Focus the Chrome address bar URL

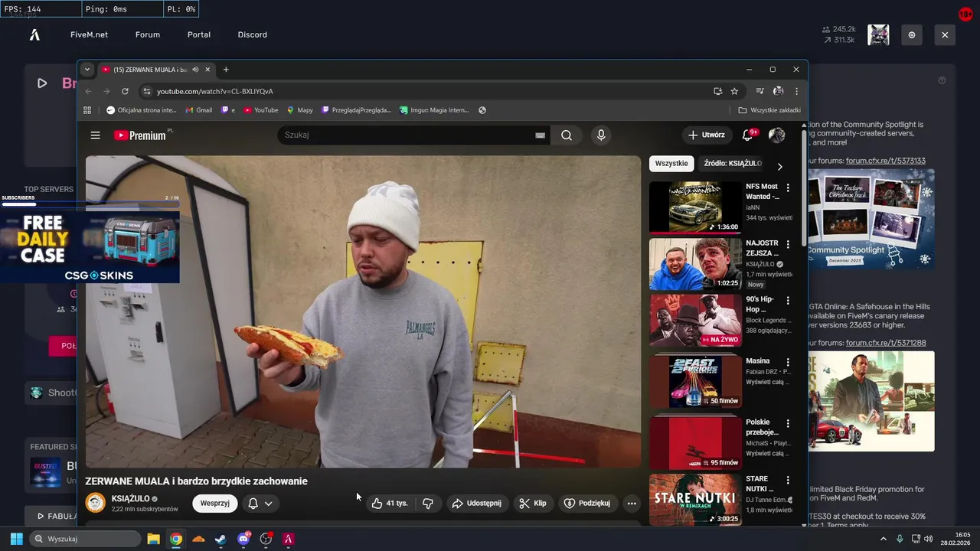tap(215, 91)
